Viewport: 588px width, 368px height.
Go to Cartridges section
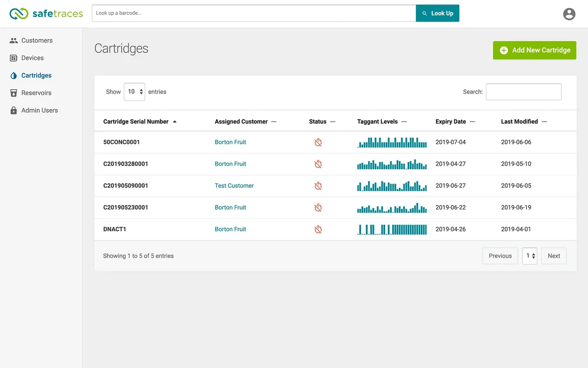pyautogui.click(x=36, y=76)
